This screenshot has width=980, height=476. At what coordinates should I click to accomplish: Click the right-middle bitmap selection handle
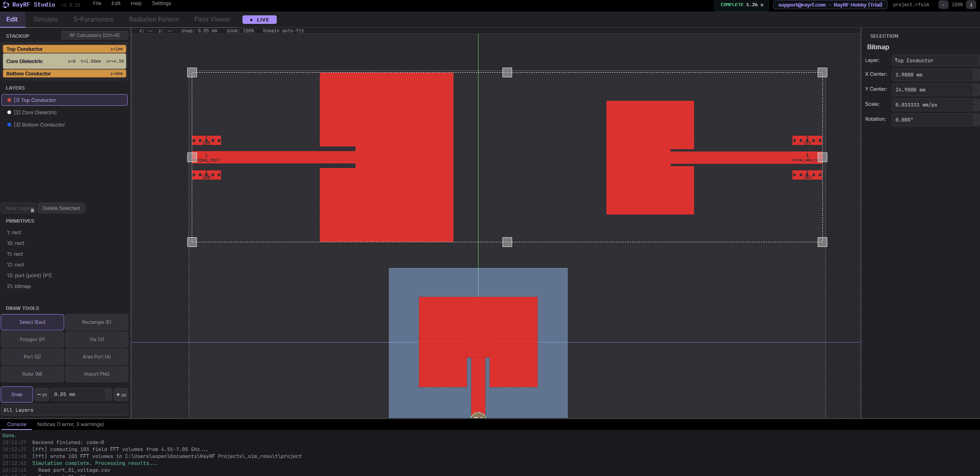(822, 157)
